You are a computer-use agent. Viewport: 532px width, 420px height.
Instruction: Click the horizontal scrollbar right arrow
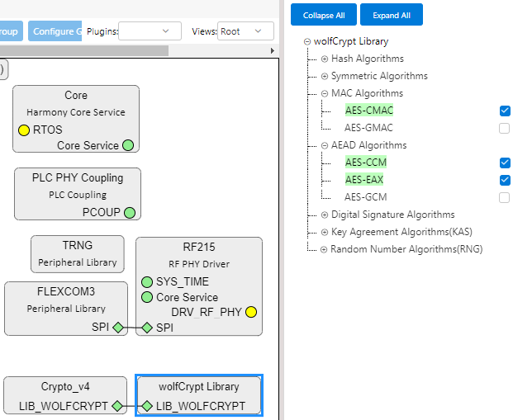tap(273, 51)
